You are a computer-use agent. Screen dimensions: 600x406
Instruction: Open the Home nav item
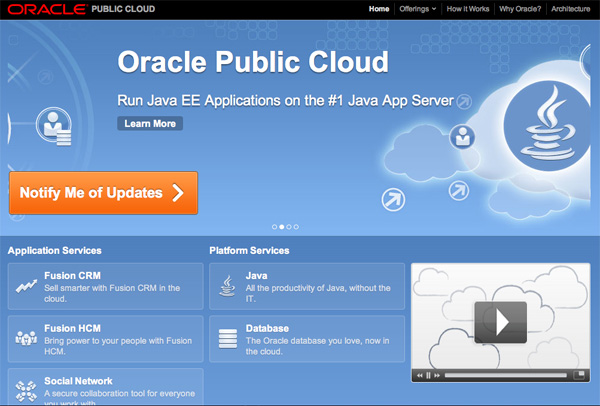[x=379, y=9]
